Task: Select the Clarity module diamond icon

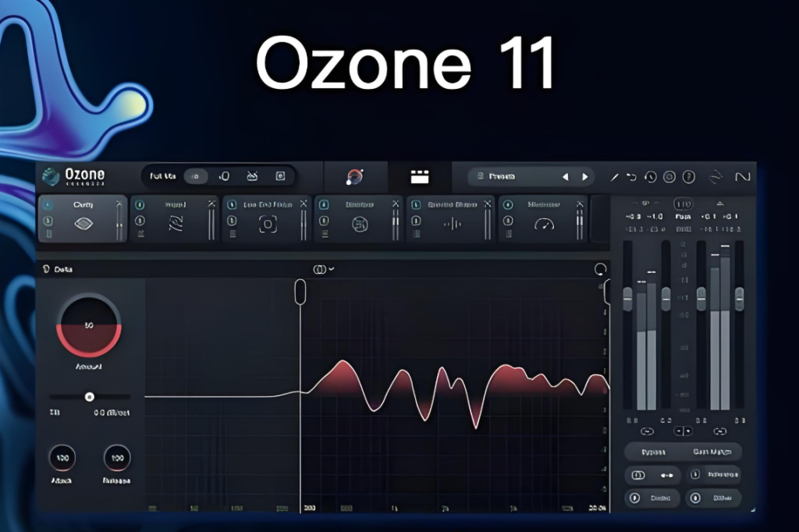Action: coord(83,224)
